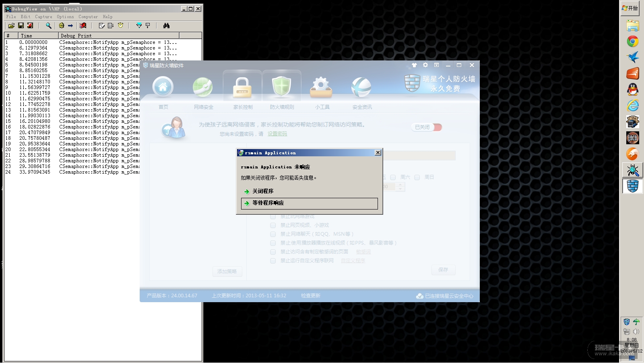This screenshot has height=363, width=644.
Task: Click the 保存 button
Action: [443, 270]
